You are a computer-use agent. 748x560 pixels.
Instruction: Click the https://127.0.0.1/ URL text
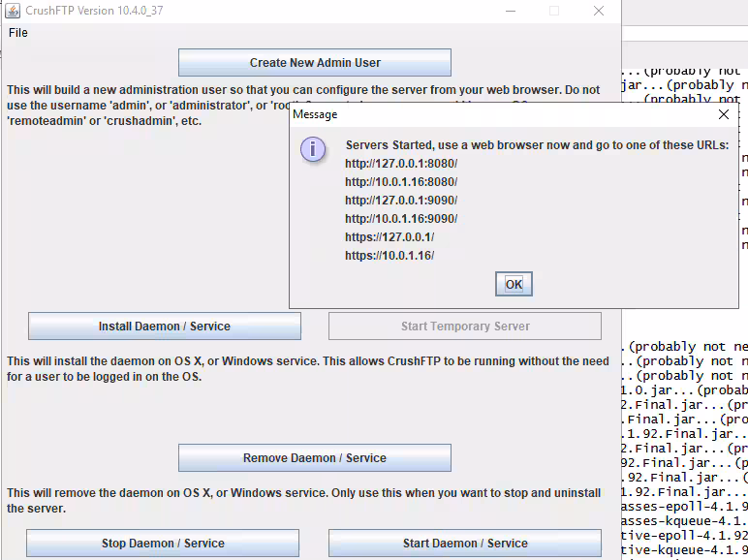click(390, 237)
